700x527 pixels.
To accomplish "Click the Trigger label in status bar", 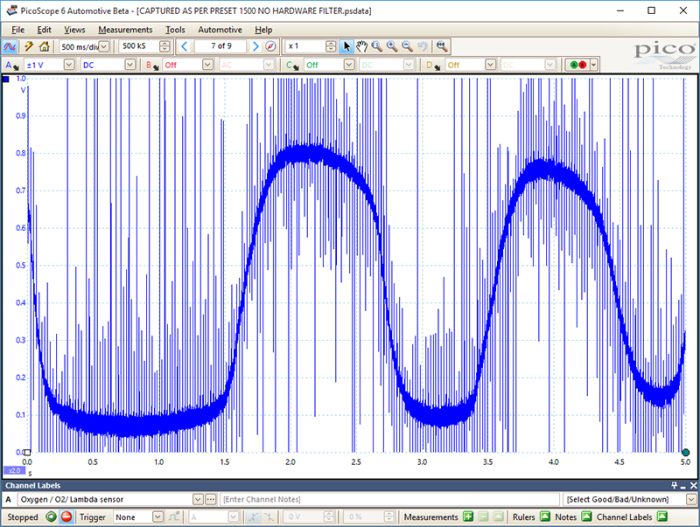I will tap(92, 517).
